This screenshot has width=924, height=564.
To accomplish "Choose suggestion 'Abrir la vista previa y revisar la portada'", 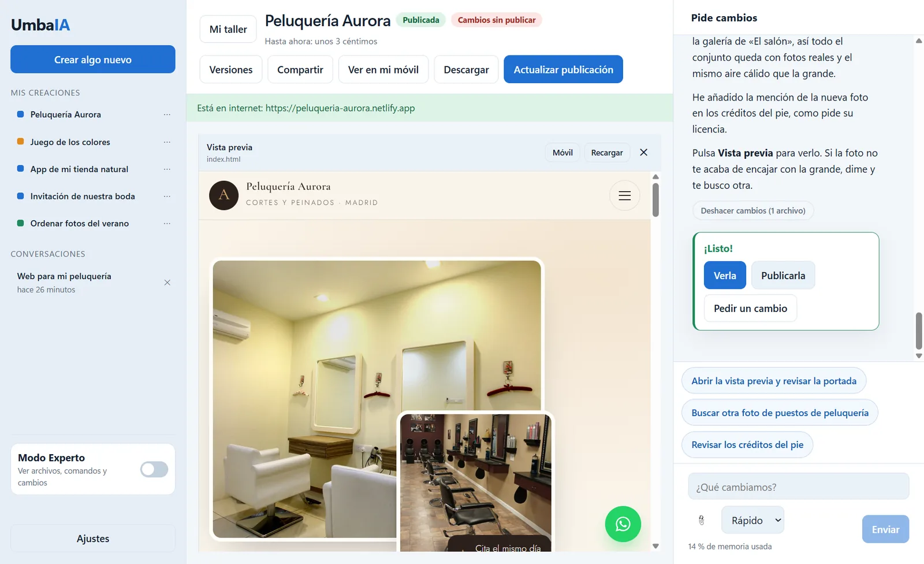I will coord(774,381).
